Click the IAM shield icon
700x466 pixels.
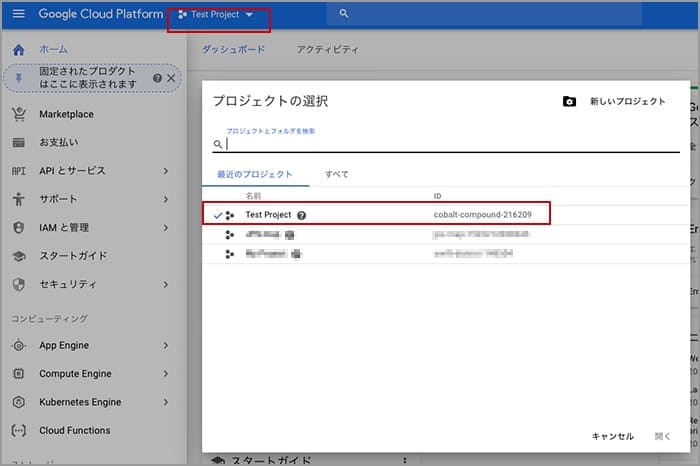[19, 228]
